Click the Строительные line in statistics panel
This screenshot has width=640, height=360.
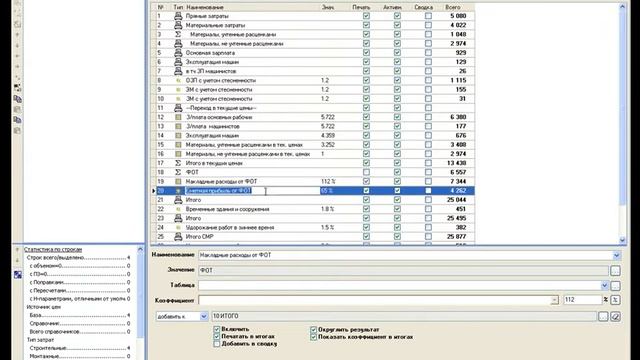tap(80, 348)
